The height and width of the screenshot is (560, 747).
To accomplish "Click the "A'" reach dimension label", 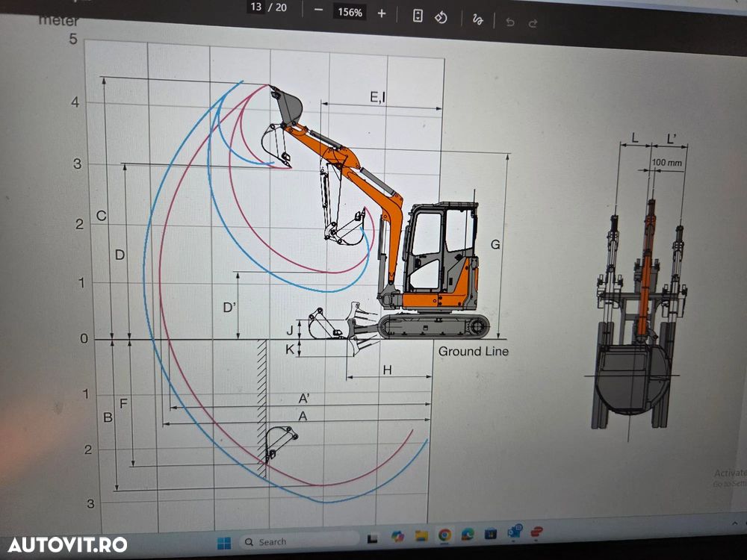I will point(305,398).
